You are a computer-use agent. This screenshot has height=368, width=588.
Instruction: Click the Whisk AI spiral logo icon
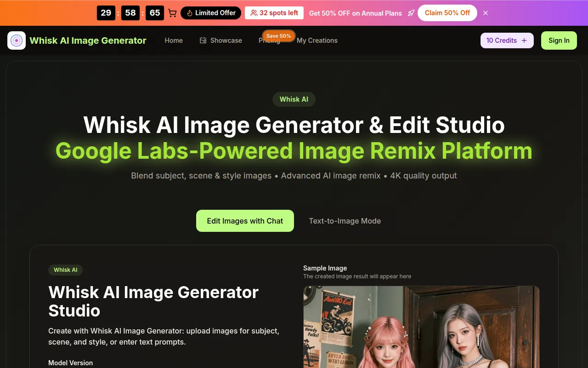tap(16, 40)
